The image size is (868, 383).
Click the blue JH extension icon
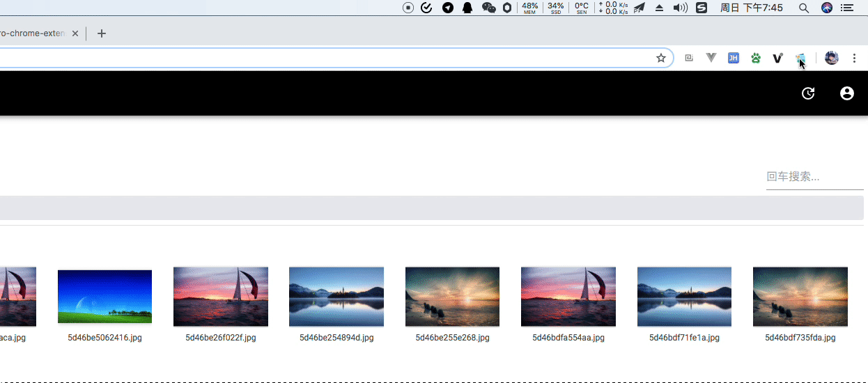tap(734, 58)
